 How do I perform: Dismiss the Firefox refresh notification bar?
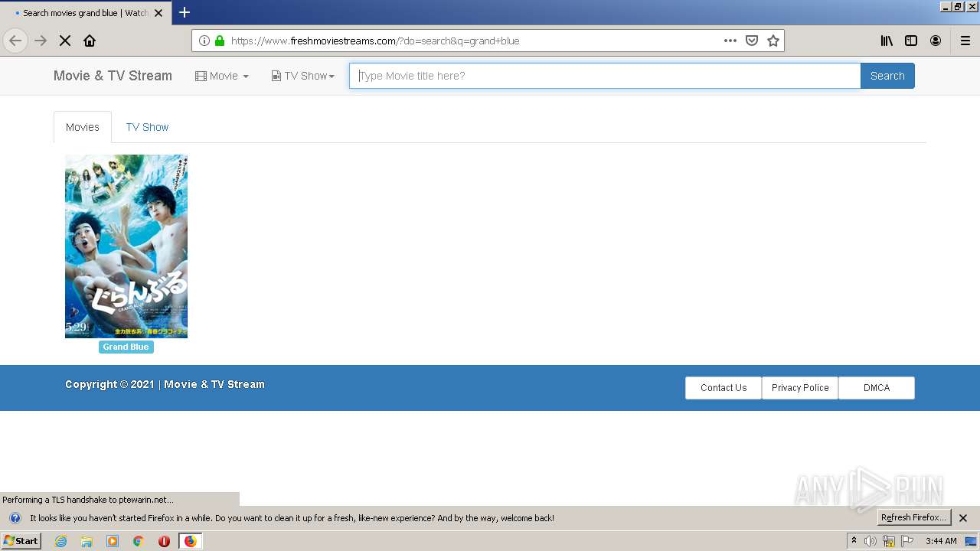pos(964,518)
